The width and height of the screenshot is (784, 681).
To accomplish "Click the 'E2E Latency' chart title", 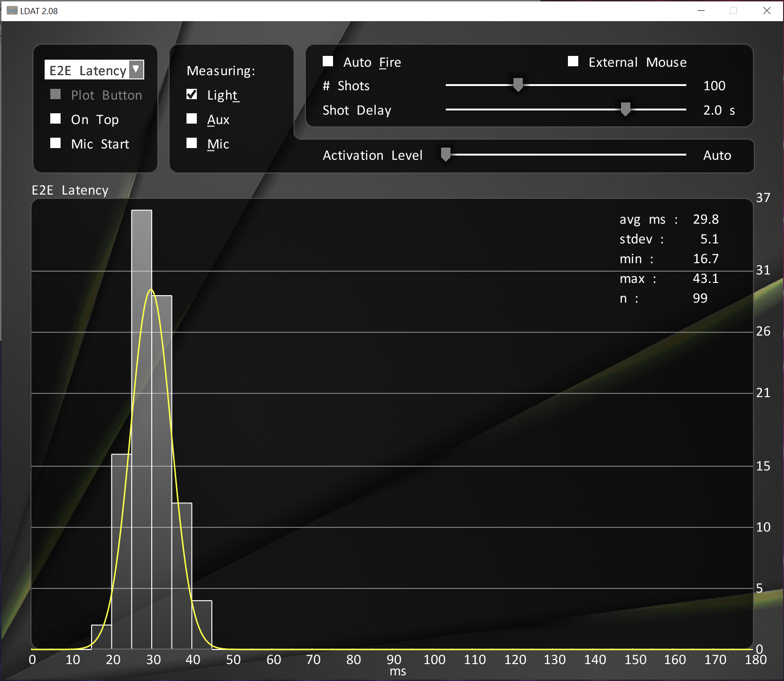I will click(70, 190).
